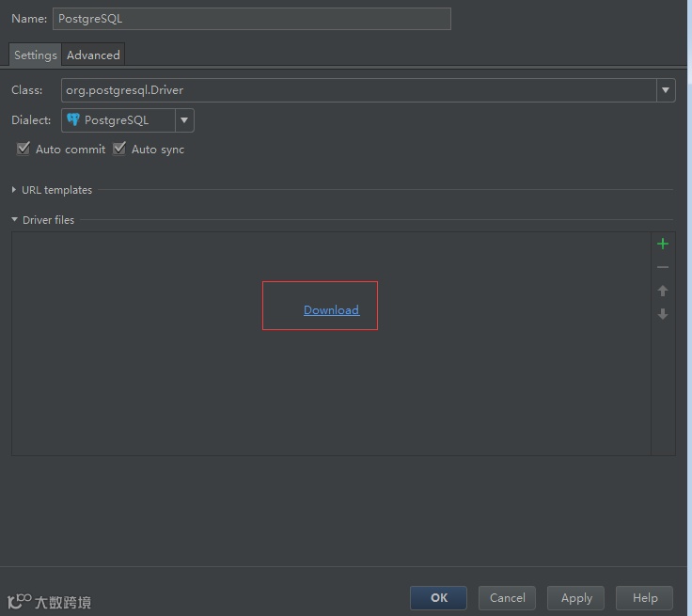The width and height of the screenshot is (692, 616).
Task: Click the minus remove driver file icon
Action: coord(663,267)
